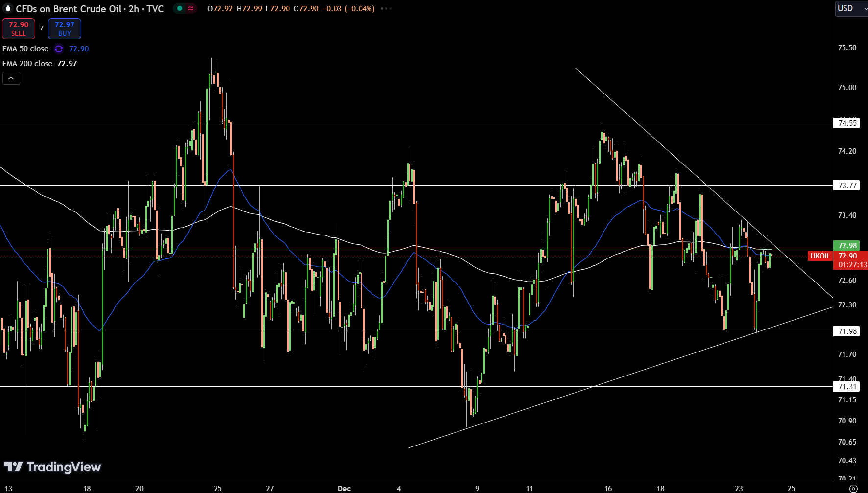This screenshot has height=493, width=868.
Task: Click the EMA 50 value 72.90 in legend
Action: coord(79,49)
